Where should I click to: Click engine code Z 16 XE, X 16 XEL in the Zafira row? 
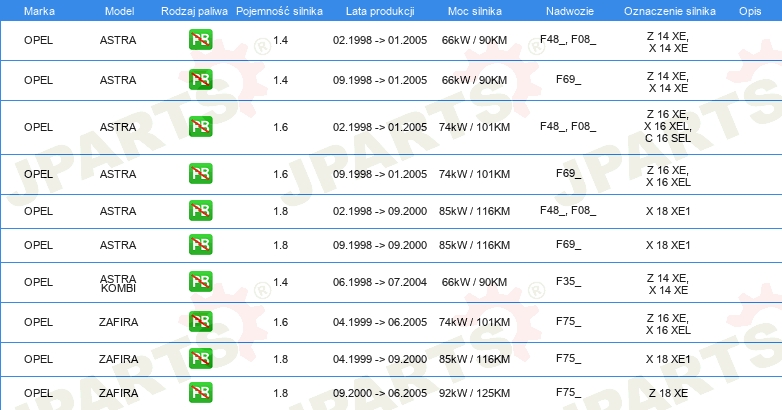pos(668,324)
